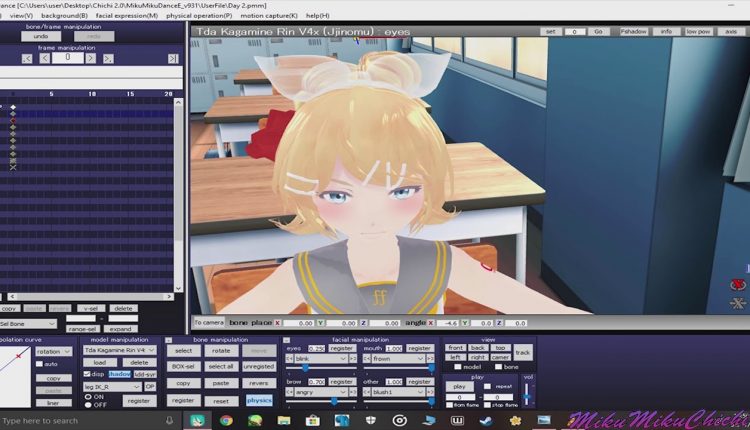Jump to next keyframe with the '>.' button
The image size is (750, 430).
click(108, 58)
